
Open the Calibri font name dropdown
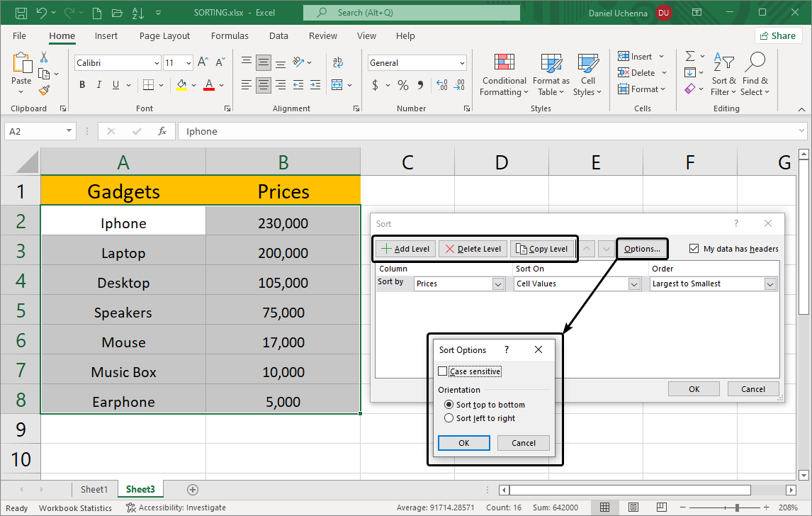pos(157,63)
